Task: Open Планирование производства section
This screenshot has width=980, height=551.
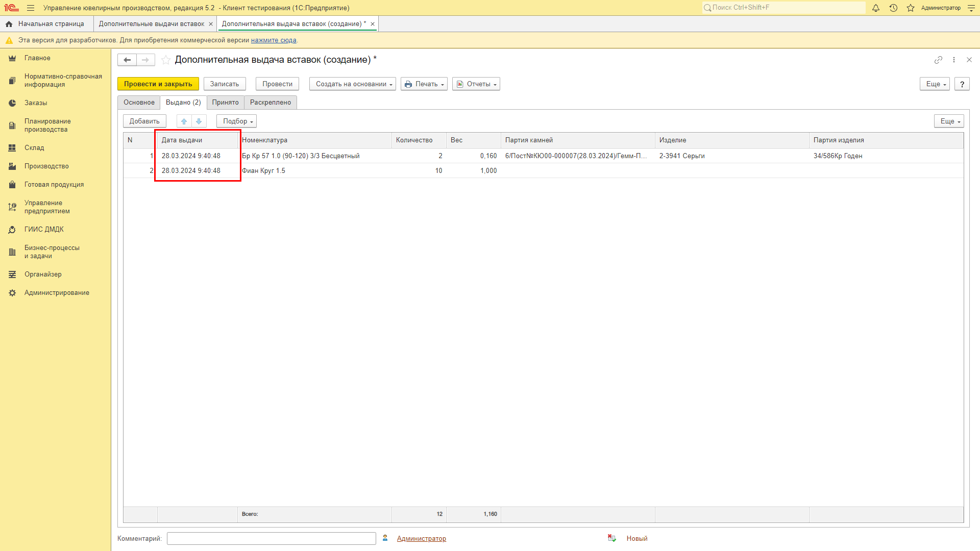Action: tap(56, 126)
